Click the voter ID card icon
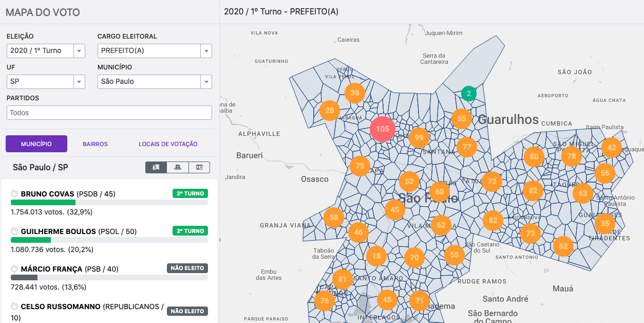This screenshot has height=323, width=644. [x=199, y=167]
